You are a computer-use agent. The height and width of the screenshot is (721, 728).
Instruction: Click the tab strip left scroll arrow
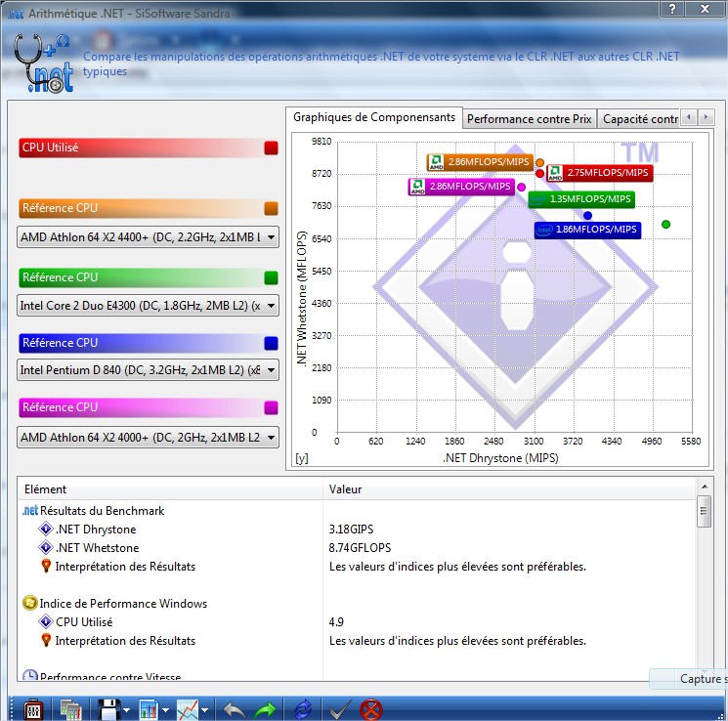(689, 117)
